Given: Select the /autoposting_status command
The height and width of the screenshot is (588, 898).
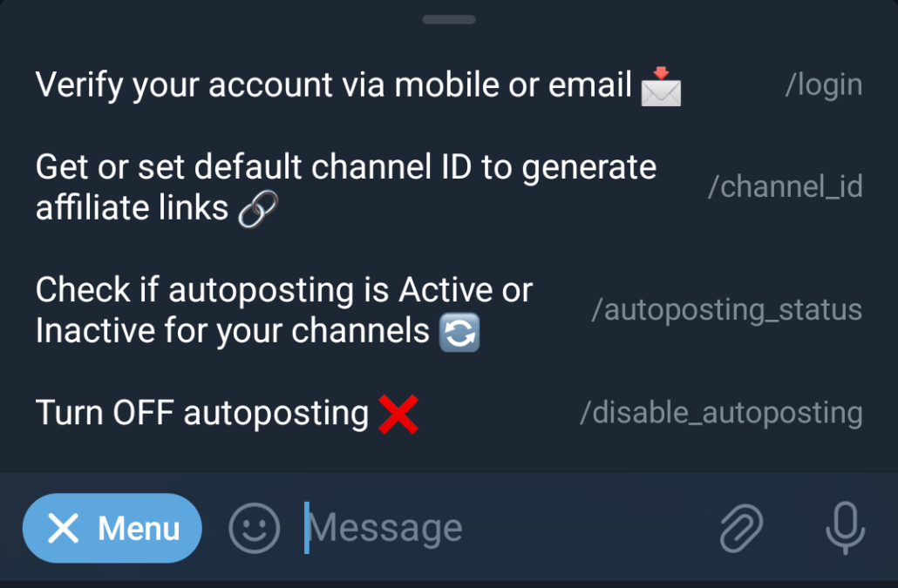Looking at the screenshot, I should click(x=727, y=310).
